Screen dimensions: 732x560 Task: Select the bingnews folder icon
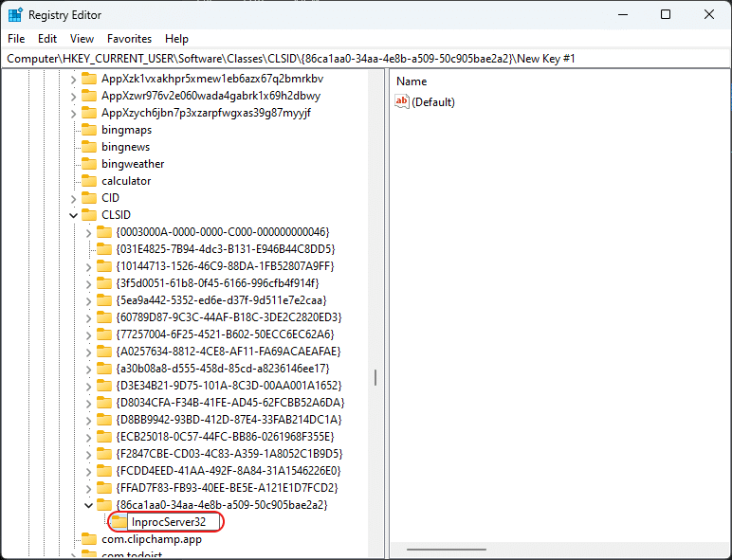89,147
